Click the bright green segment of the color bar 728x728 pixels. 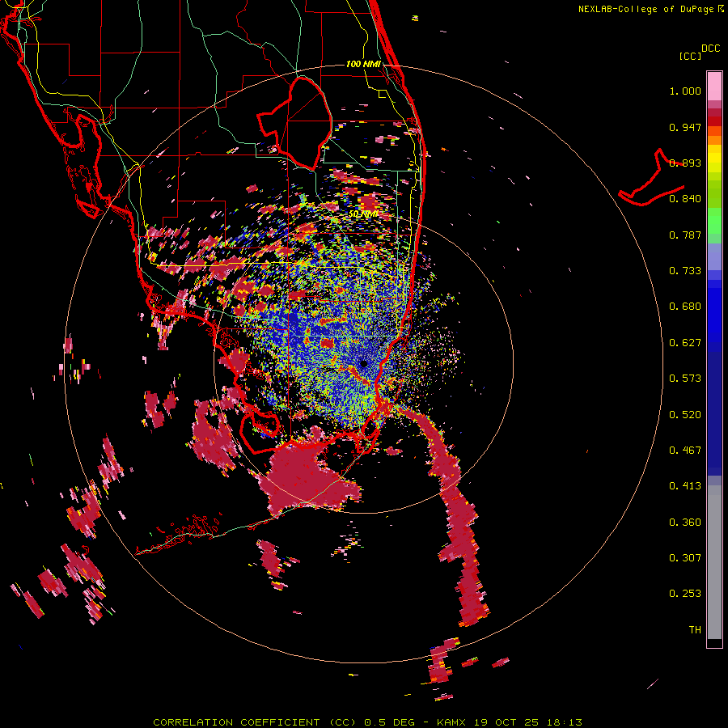click(714, 220)
